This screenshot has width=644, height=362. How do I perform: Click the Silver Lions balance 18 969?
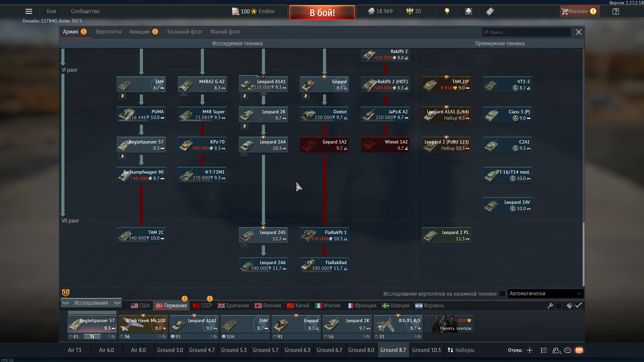coord(380,11)
